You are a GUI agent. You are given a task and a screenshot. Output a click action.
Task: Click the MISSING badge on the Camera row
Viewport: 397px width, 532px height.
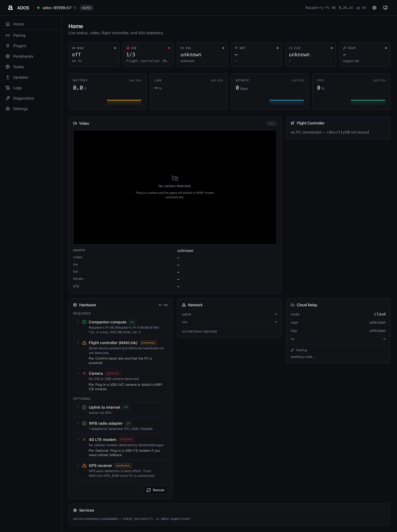click(113, 373)
